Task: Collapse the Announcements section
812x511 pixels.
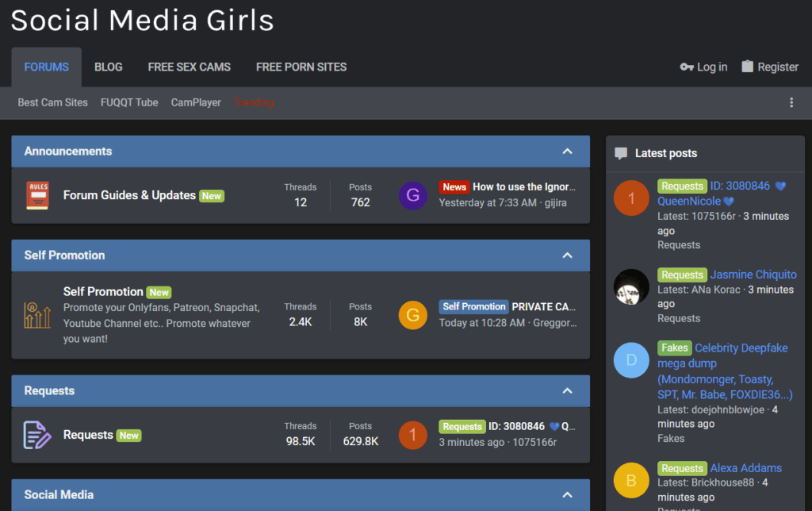Action: pyautogui.click(x=568, y=152)
